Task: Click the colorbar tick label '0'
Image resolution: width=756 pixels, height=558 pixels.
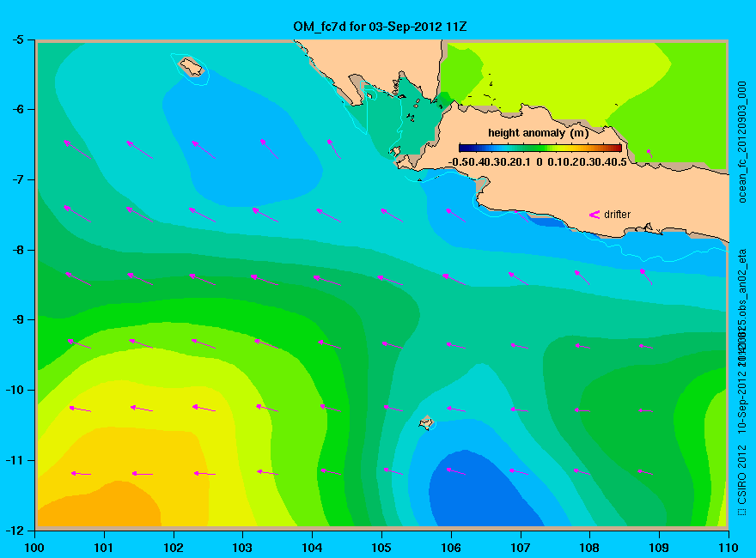Action: [539, 162]
